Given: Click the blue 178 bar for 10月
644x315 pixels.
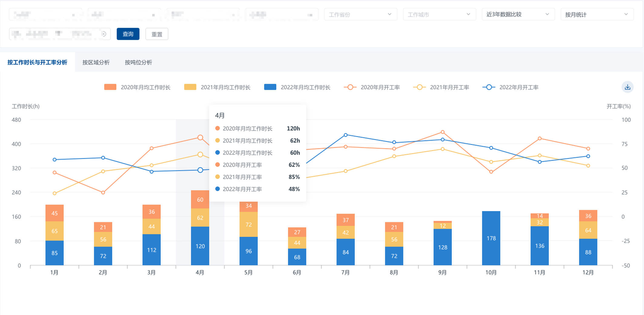Looking at the screenshot, I should 491,238.
